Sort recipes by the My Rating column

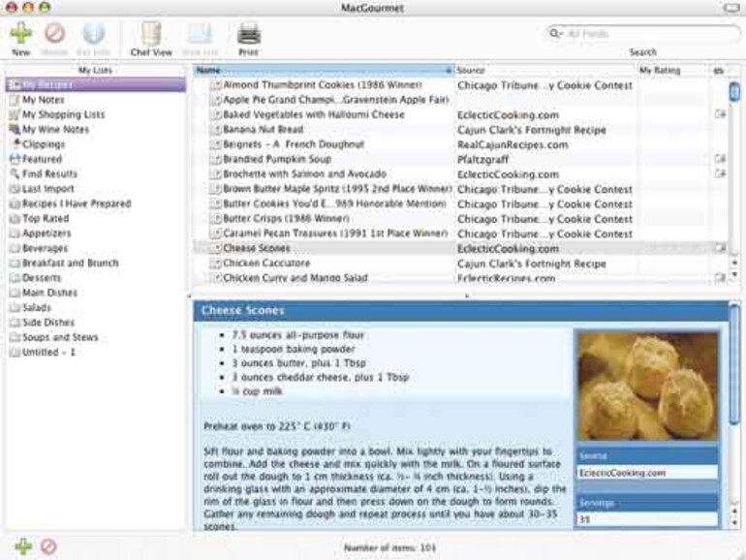pos(672,71)
